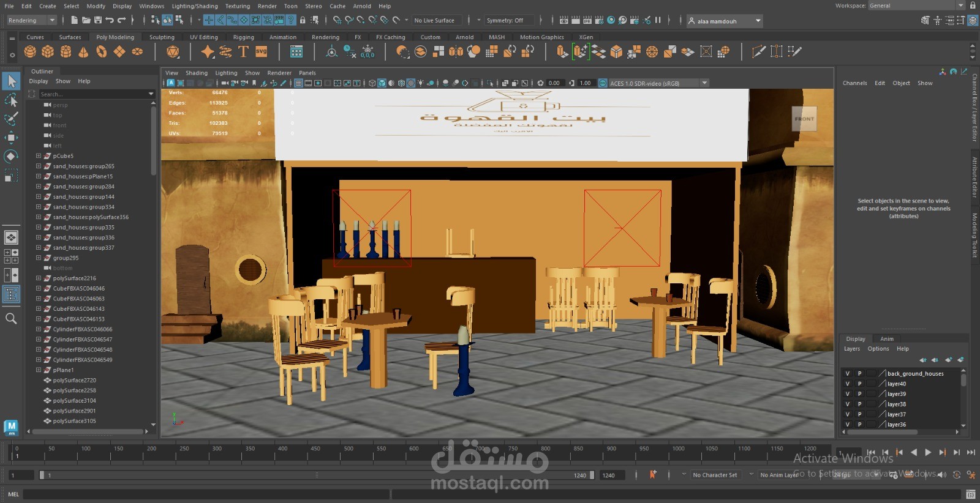Click the play forwards button

pyautogui.click(x=928, y=452)
